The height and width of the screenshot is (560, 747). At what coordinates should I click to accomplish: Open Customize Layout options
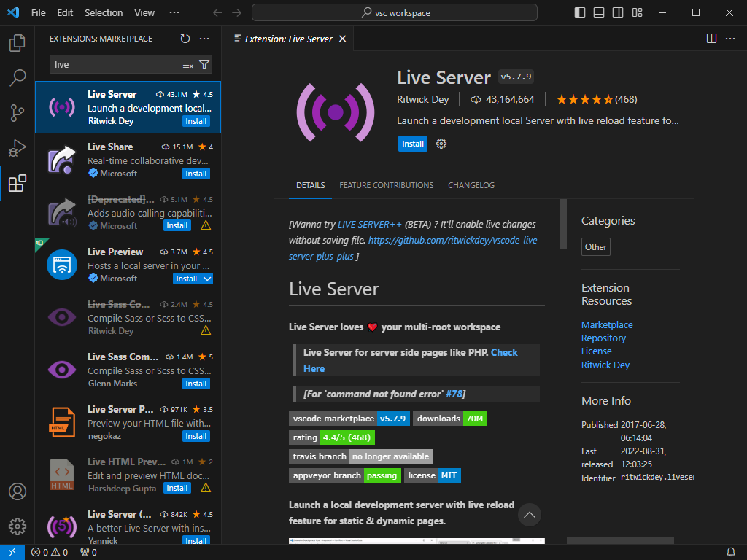[637, 12]
